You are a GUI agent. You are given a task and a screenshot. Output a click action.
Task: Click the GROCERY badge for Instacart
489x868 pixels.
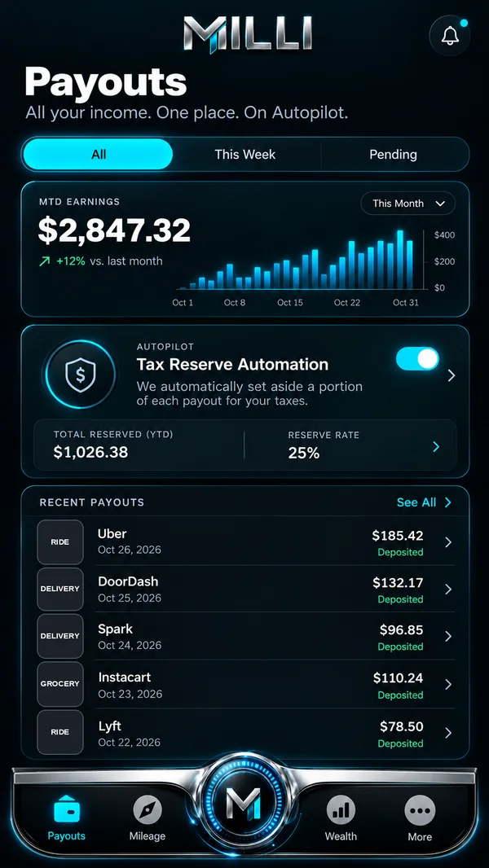pyautogui.click(x=59, y=684)
